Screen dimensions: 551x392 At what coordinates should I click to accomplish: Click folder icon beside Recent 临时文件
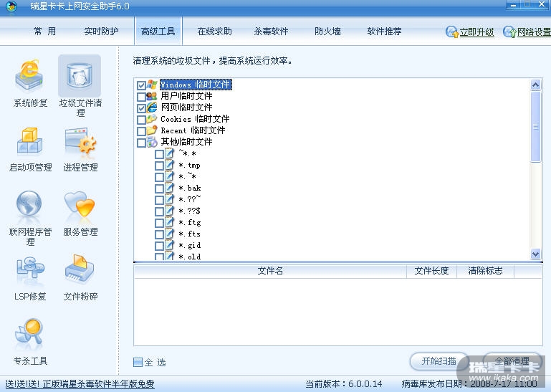click(x=151, y=130)
